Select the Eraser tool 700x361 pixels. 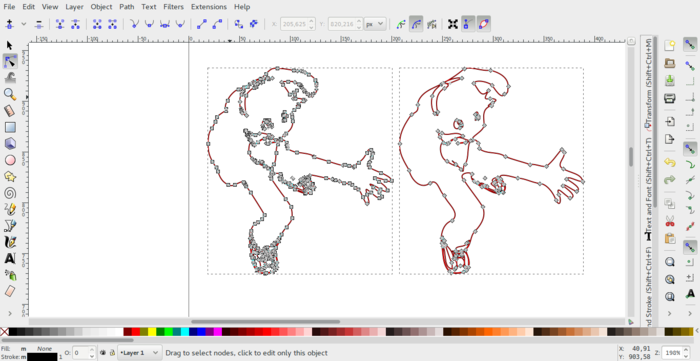click(x=10, y=291)
